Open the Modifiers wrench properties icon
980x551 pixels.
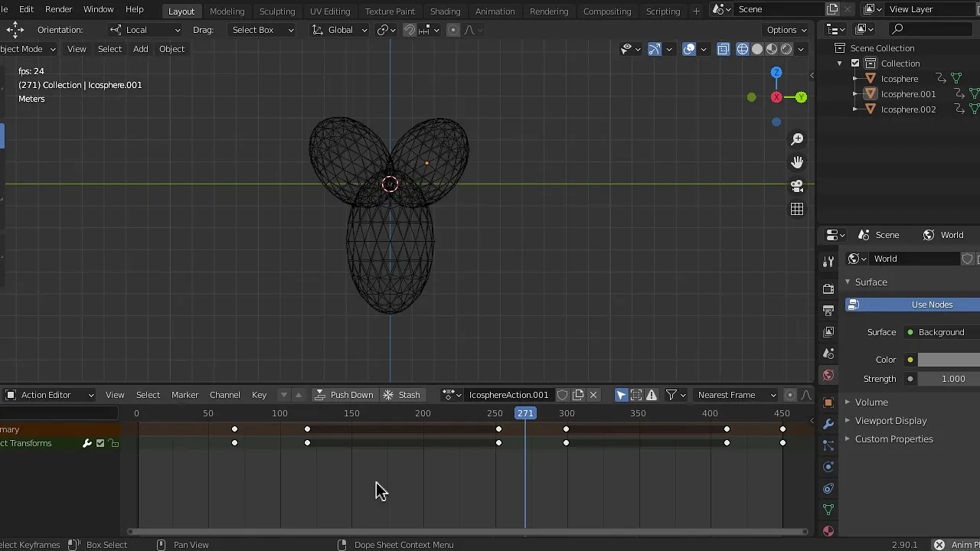(828, 423)
